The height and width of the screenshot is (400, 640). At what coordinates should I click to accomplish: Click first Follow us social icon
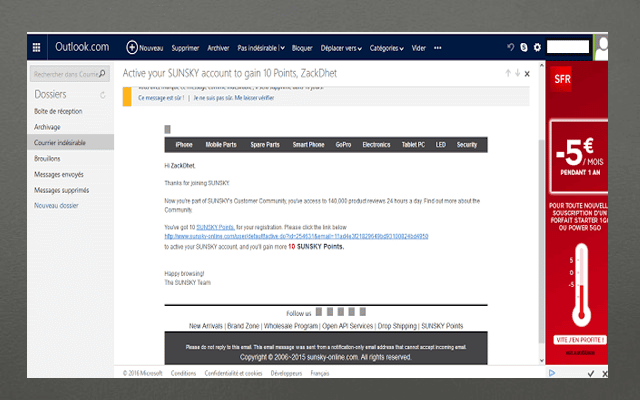pyautogui.click(x=319, y=312)
